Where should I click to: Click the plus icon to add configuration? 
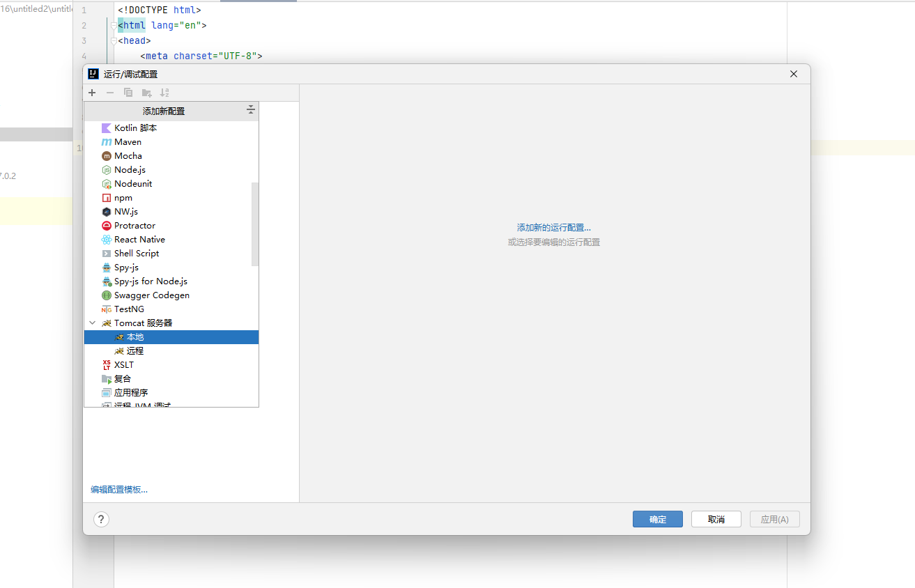point(92,93)
